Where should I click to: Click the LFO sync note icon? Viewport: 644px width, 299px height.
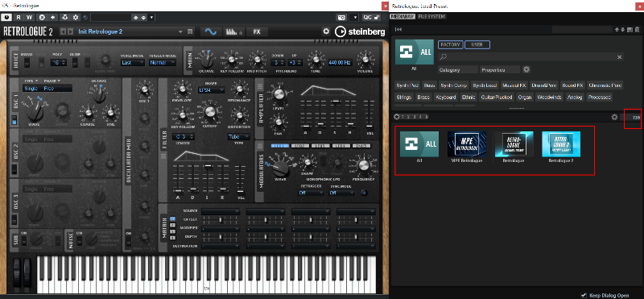click(364, 193)
